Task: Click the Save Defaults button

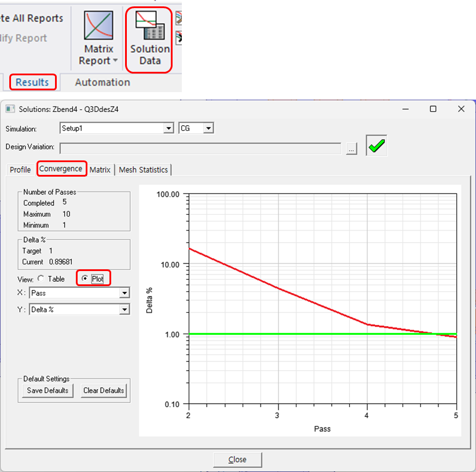Action: (x=47, y=390)
